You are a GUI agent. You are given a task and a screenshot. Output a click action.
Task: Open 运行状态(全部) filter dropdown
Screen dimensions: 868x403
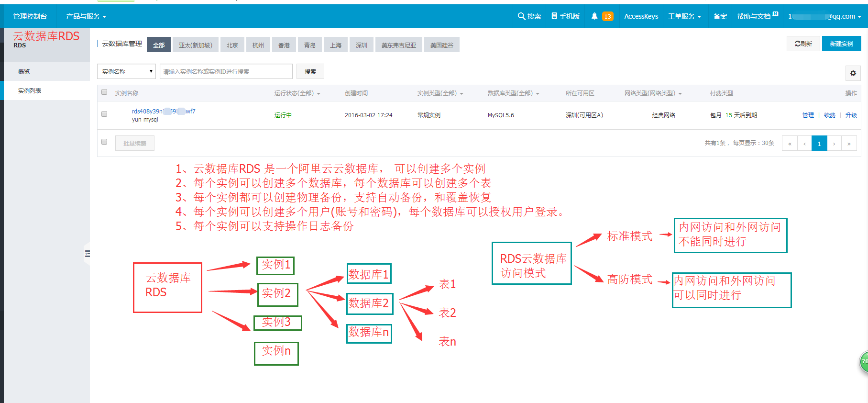click(x=297, y=93)
